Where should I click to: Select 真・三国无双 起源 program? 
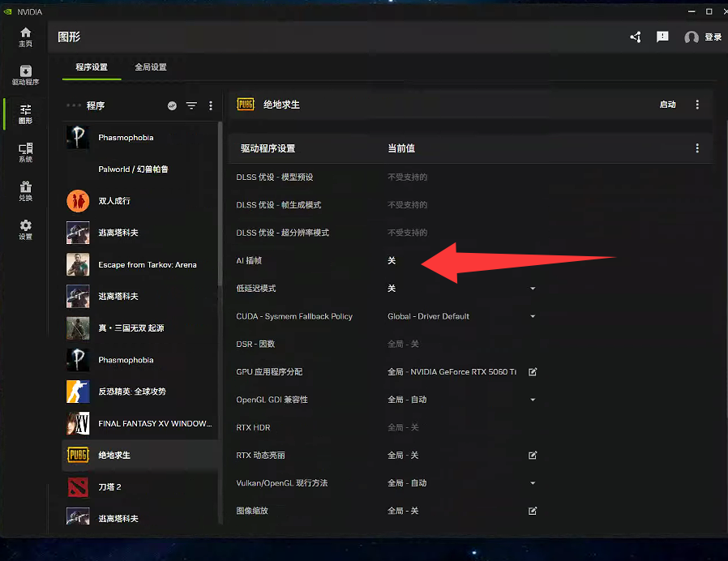coord(139,328)
